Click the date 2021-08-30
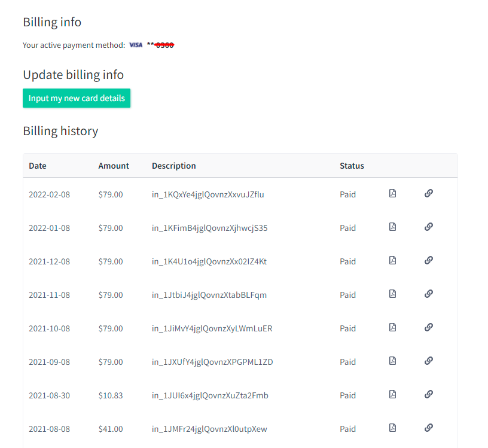The width and height of the screenshot is (488, 448). (50, 396)
